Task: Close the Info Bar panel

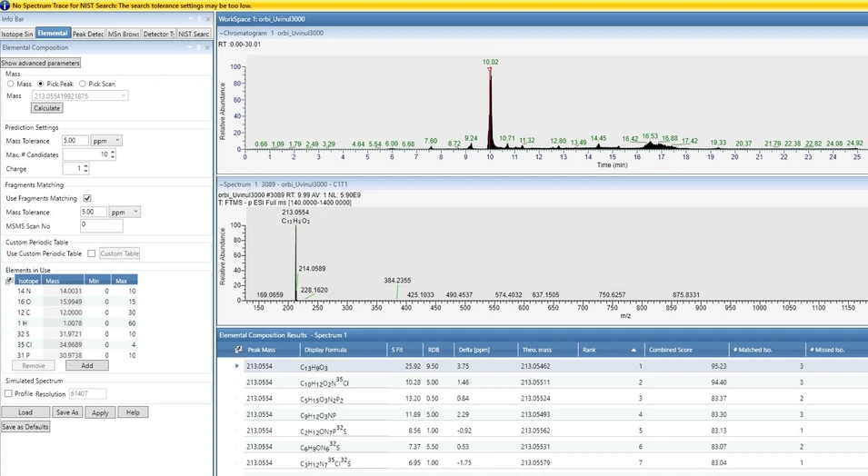Action: pyautogui.click(x=207, y=19)
